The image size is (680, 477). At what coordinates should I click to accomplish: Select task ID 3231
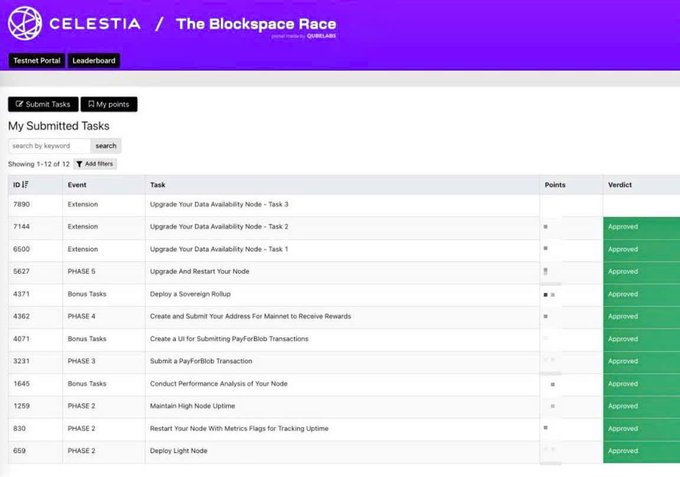point(21,361)
